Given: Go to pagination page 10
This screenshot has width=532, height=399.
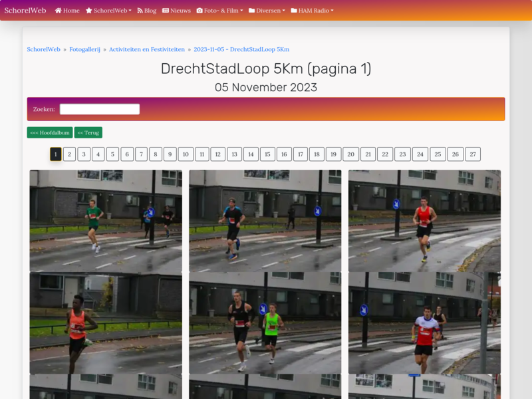Looking at the screenshot, I should coord(186,154).
